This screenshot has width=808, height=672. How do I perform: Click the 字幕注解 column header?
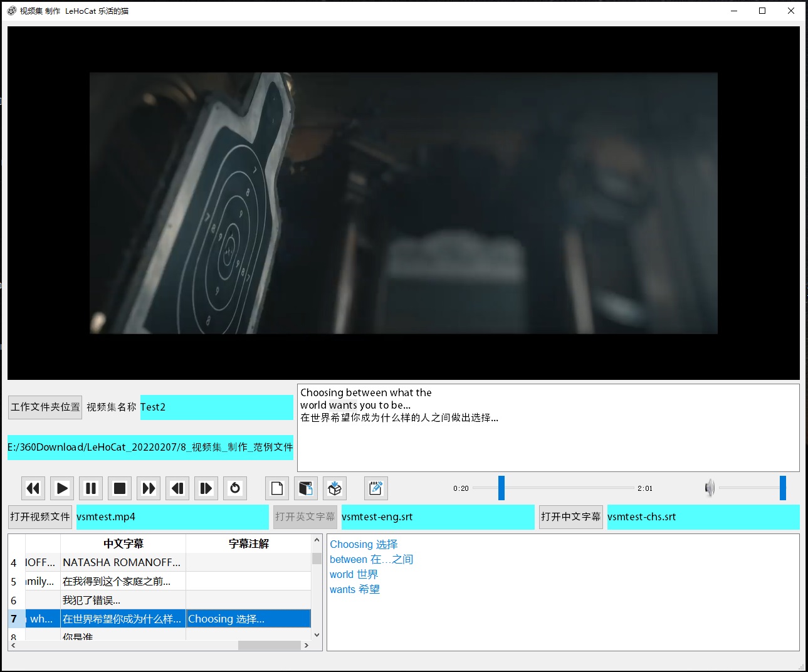(249, 543)
